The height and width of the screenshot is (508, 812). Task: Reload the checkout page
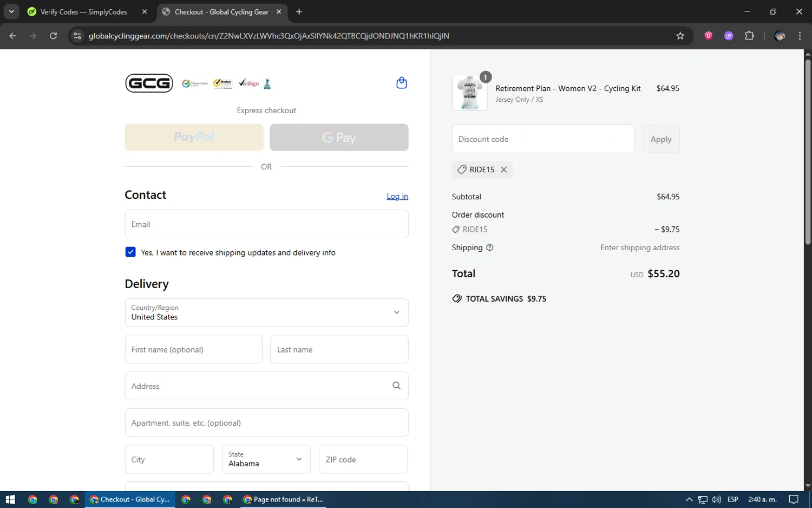(53, 36)
